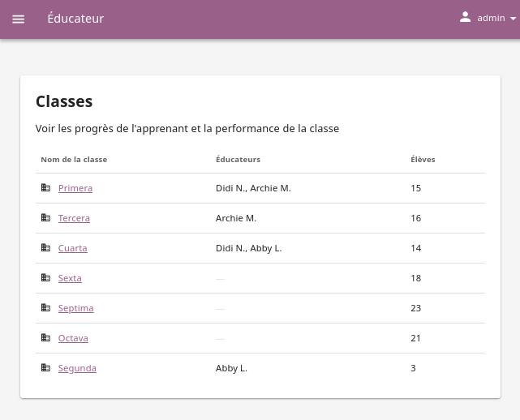Click 'Didi N., Abby L.' educators cell
This screenshot has width=520, height=420.
(249, 248)
